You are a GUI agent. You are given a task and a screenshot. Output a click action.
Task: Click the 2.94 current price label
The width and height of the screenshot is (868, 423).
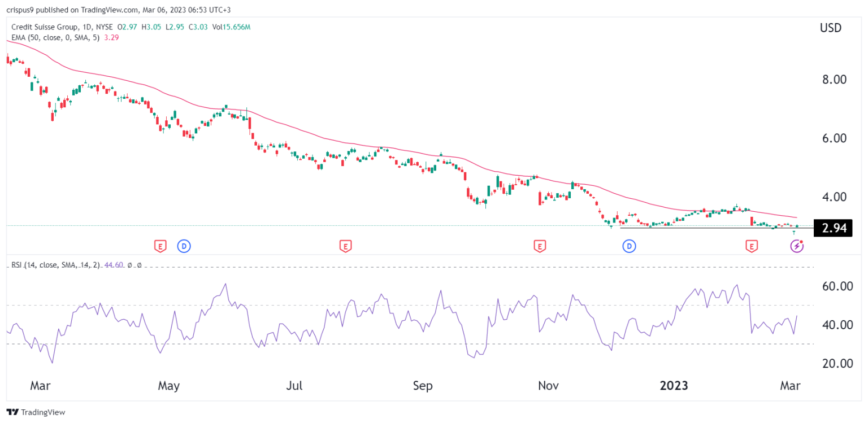(832, 228)
